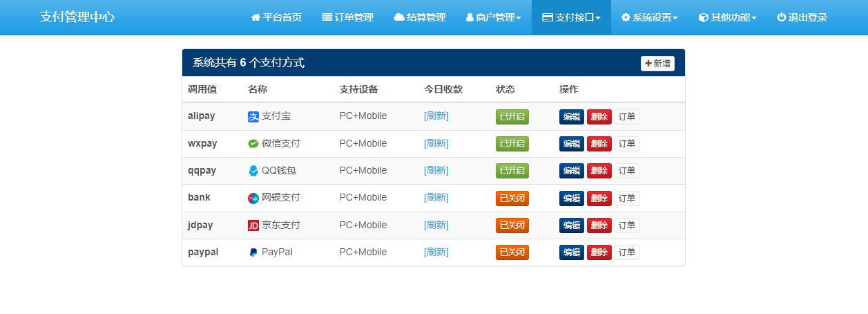Click the 今日收款 column header
Screen dimensions: 868x314
pyautogui.click(x=443, y=89)
